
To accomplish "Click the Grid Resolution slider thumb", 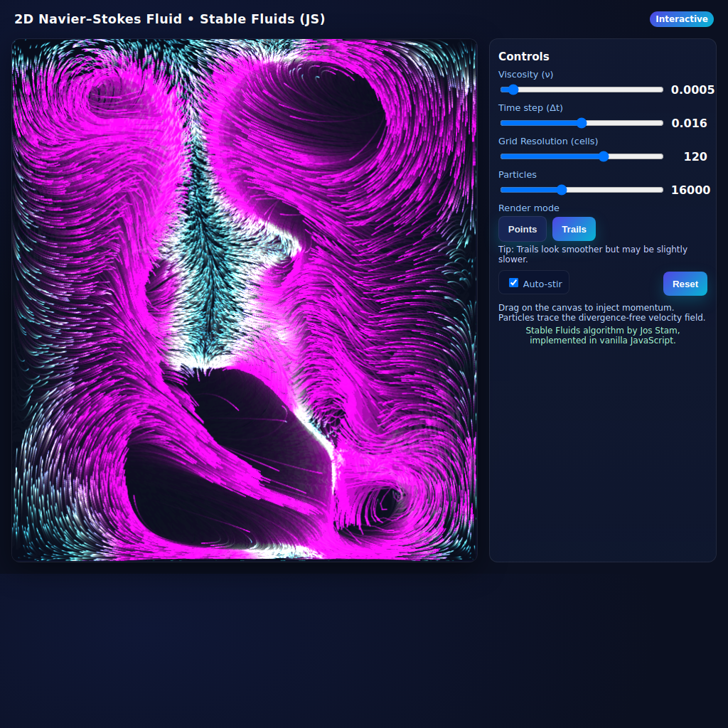I will coord(604,156).
